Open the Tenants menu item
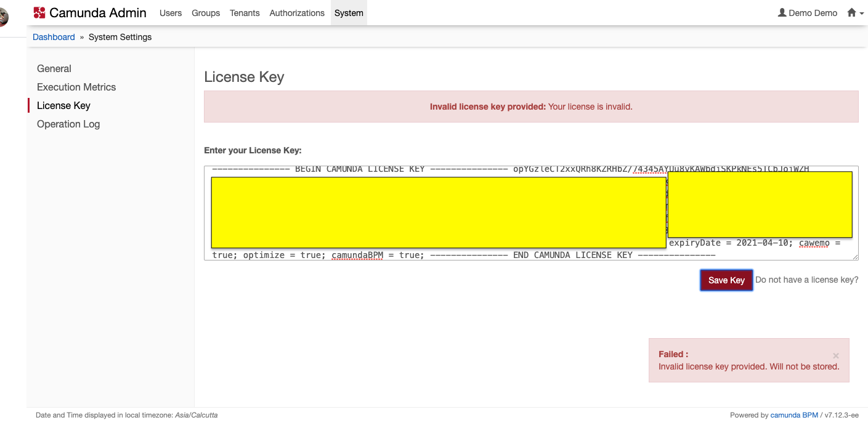The height and width of the screenshot is (428, 868). point(245,12)
